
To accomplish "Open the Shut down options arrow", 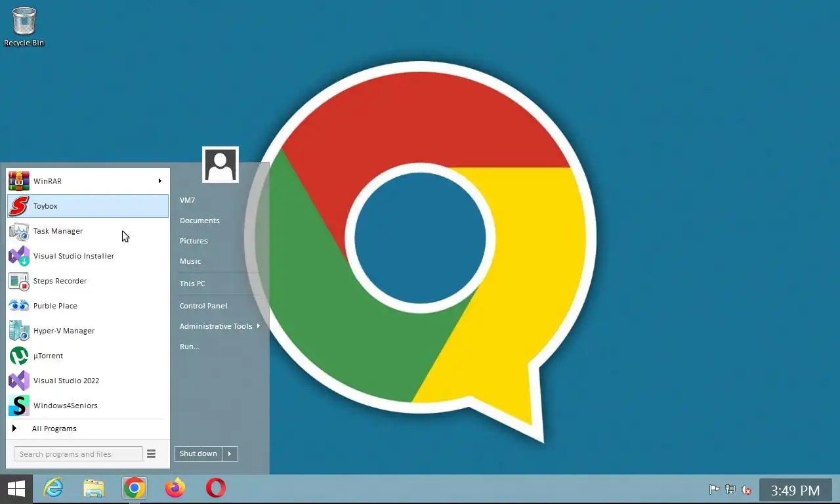I will tap(230, 453).
